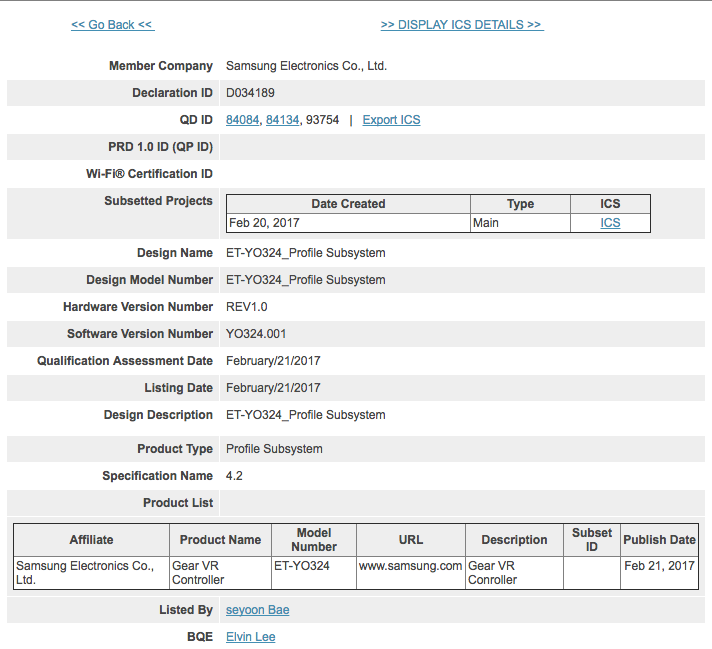This screenshot has height=649, width=712.
Task: Open QD ID 84134 link
Action: (x=282, y=120)
